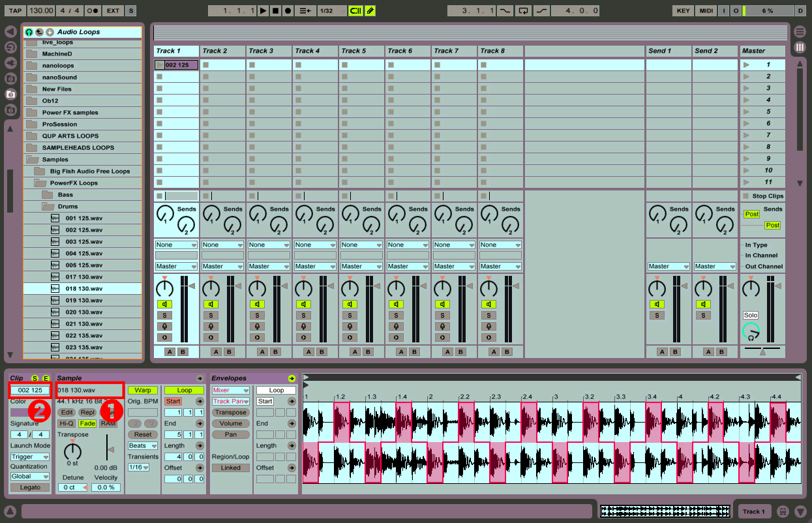Click Track 1 Solo button
The width and height of the screenshot is (812, 523).
[165, 315]
